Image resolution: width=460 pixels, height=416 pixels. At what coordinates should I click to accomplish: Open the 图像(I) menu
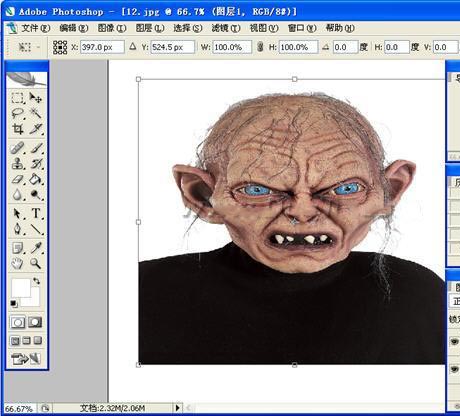(112, 28)
